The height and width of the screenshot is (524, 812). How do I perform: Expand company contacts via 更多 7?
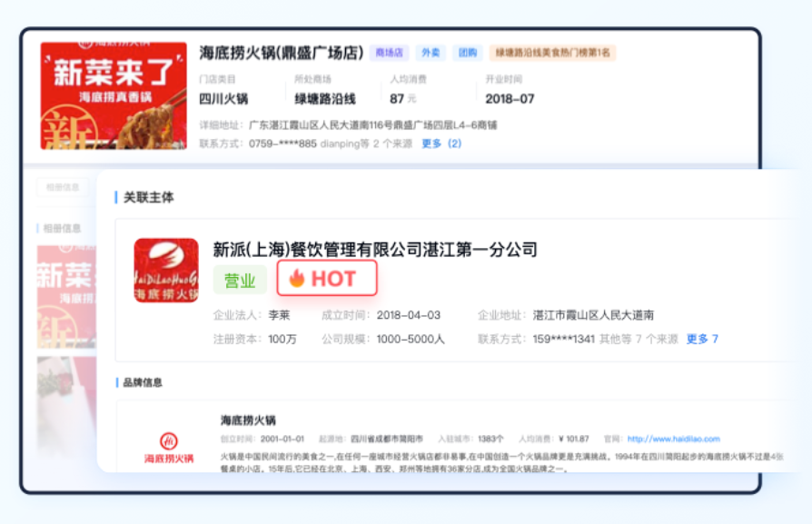(x=702, y=339)
